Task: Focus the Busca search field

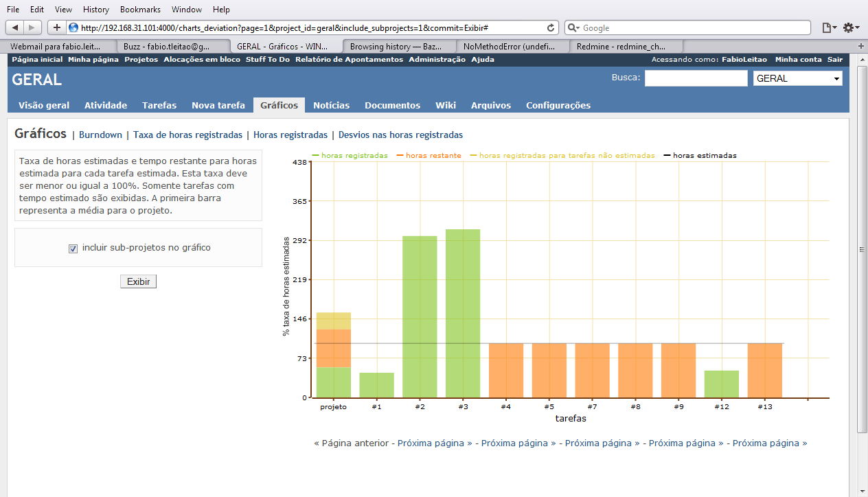Action: point(696,78)
